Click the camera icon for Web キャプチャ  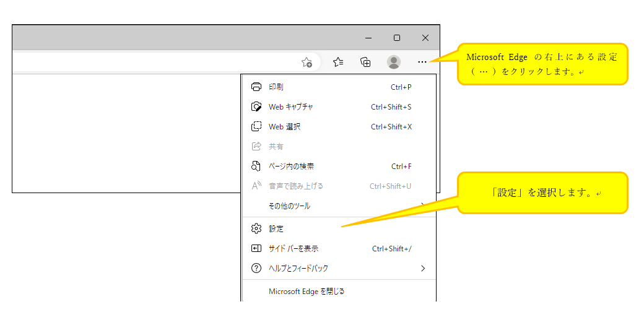(x=256, y=106)
